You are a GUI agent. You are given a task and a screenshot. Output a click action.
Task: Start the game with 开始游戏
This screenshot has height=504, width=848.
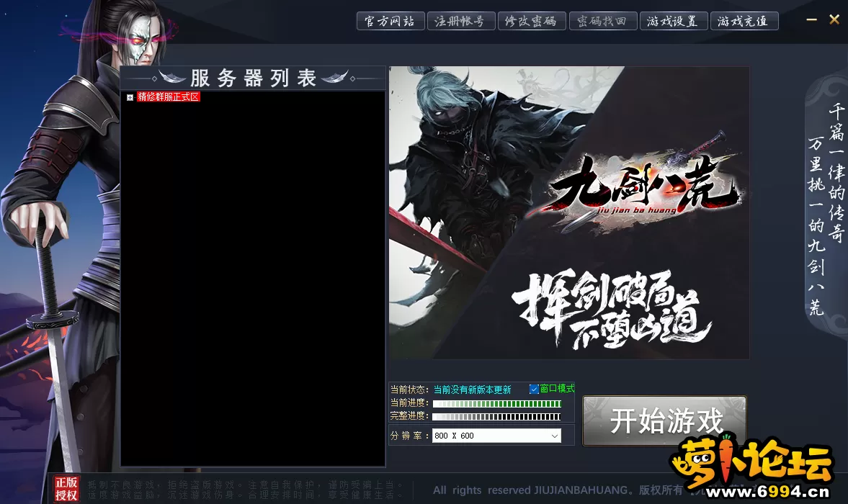pyautogui.click(x=665, y=420)
